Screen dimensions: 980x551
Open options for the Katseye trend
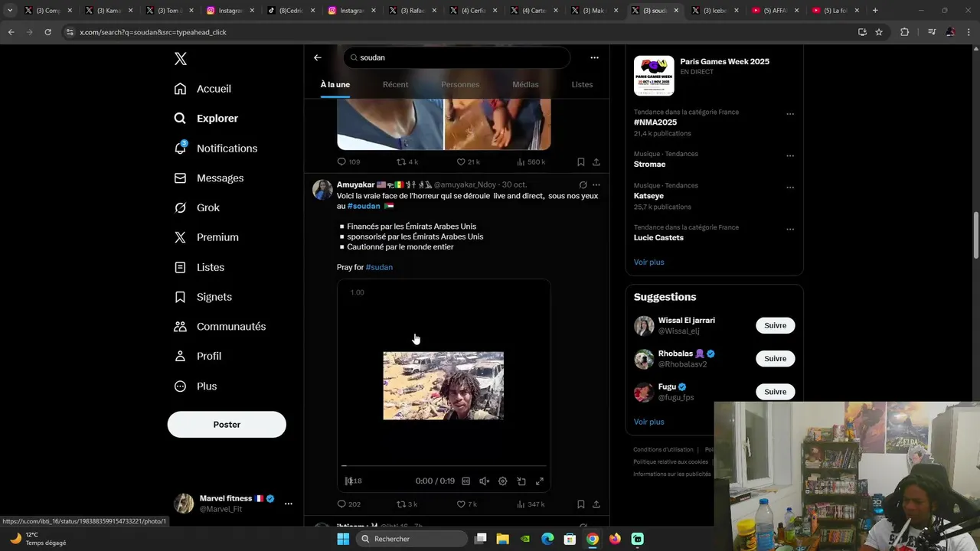pyautogui.click(x=790, y=187)
